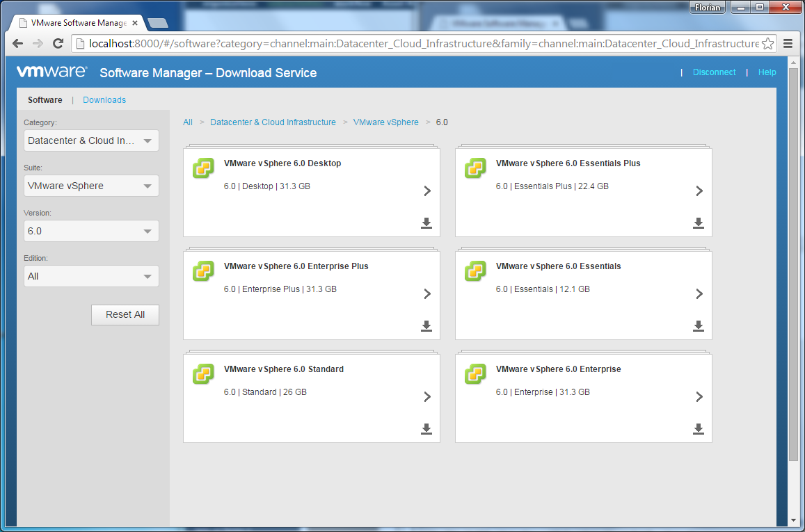
Task: Close the VMware Software Manager tab
Action: pos(135,23)
